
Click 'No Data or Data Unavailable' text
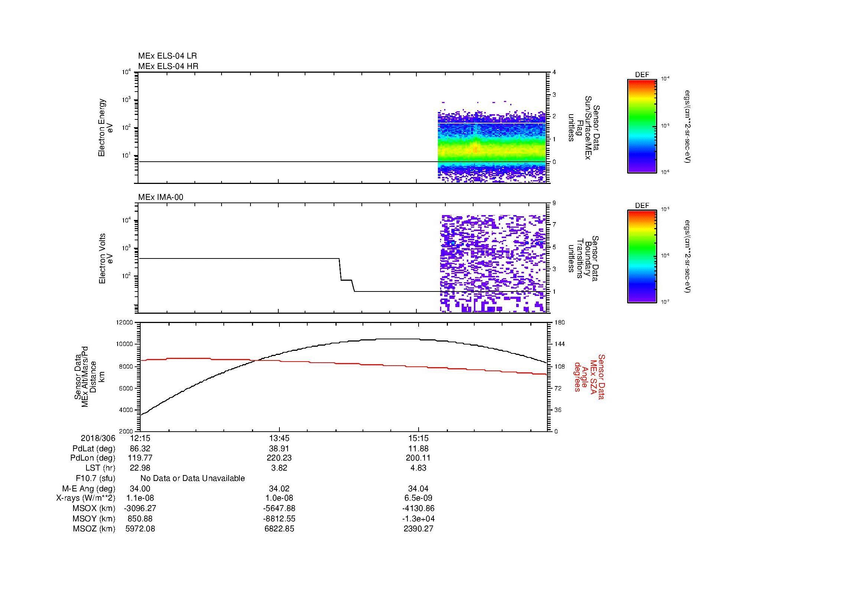(x=193, y=478)
